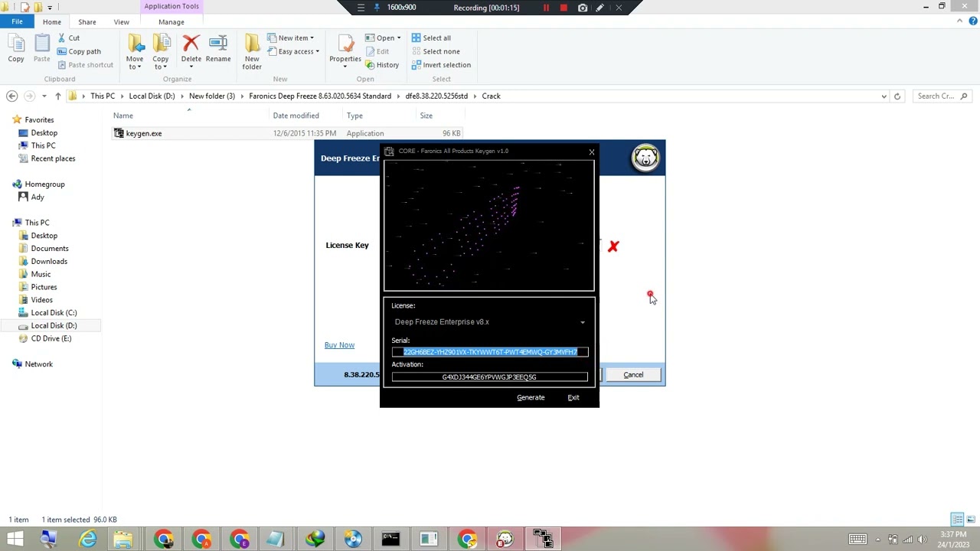Image resolution: width=980 pixels, height=551 pixels.
Task: Click the Rename icon in the ribbon
Action: coord(218,44)
